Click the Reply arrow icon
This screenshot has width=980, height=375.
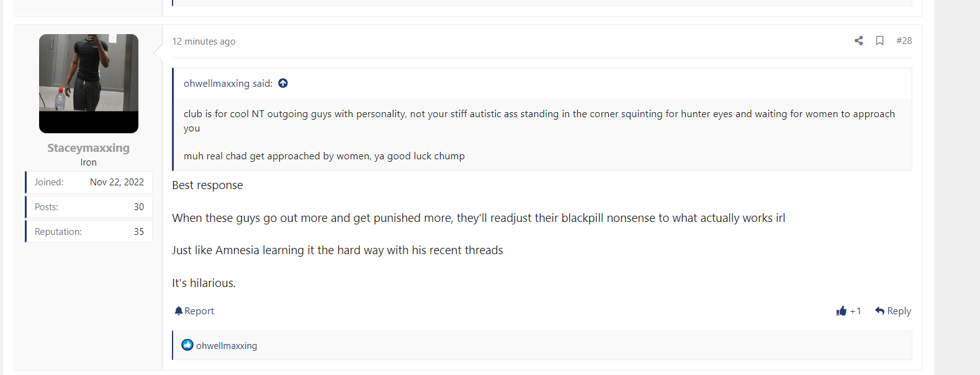click(x=879, y=311)
